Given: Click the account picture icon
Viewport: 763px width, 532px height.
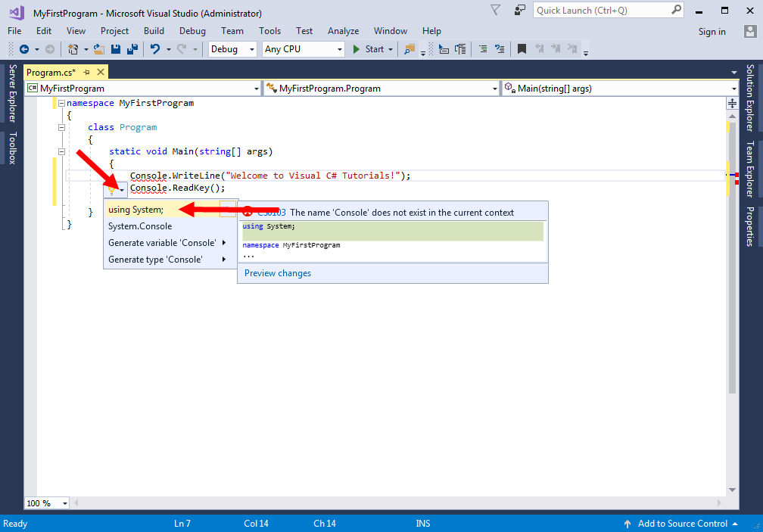Looking at the screenshot, I should pyautogui.click(x=750, y=32).
